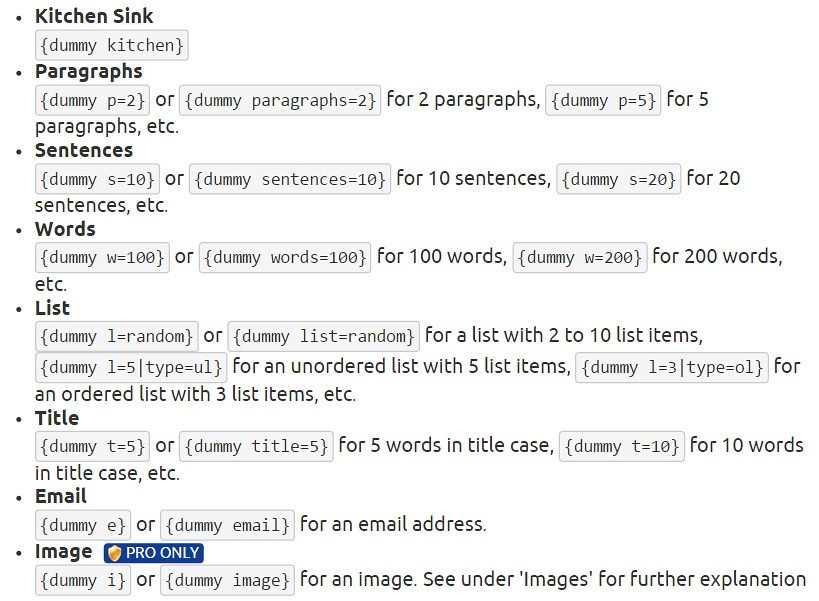Click the PRO ONLY badge beside Image
Image resolution: width=819 pixels, height=601 pixels.
[154, 552]
